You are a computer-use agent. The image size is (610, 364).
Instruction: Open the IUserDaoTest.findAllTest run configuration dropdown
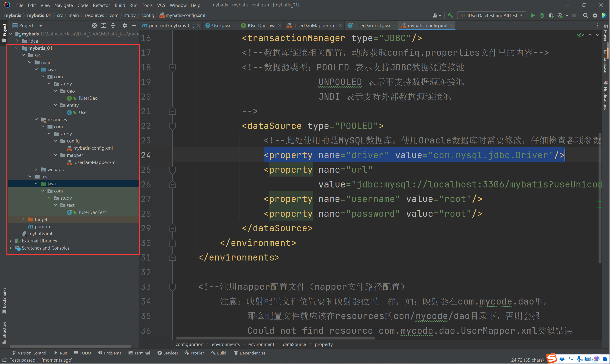(x=492, y=15)
